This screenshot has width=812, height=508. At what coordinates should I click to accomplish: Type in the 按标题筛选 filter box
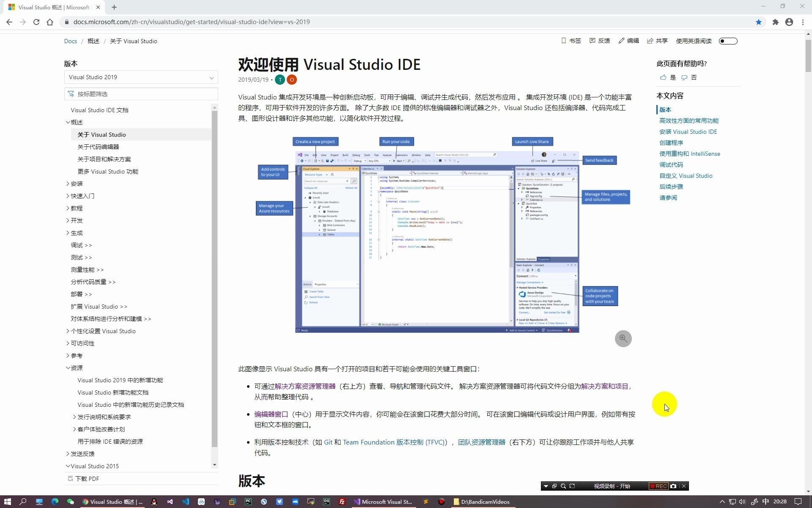point(141,94)
